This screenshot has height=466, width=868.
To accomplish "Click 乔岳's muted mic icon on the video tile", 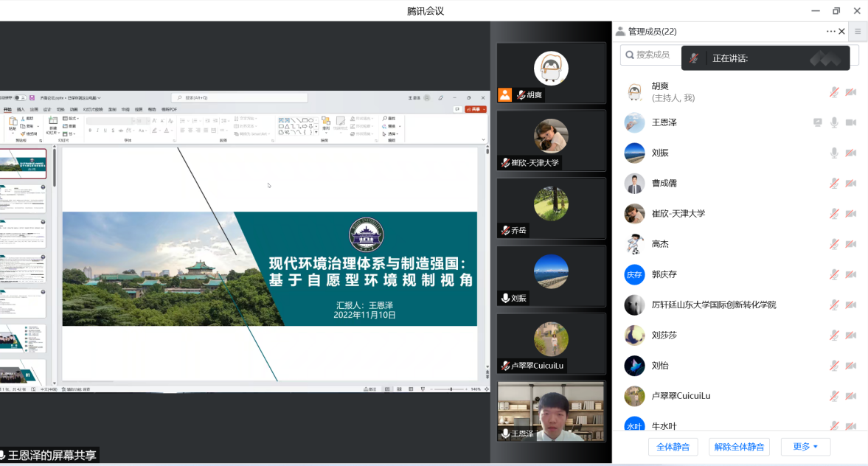I will pos(505,231).
